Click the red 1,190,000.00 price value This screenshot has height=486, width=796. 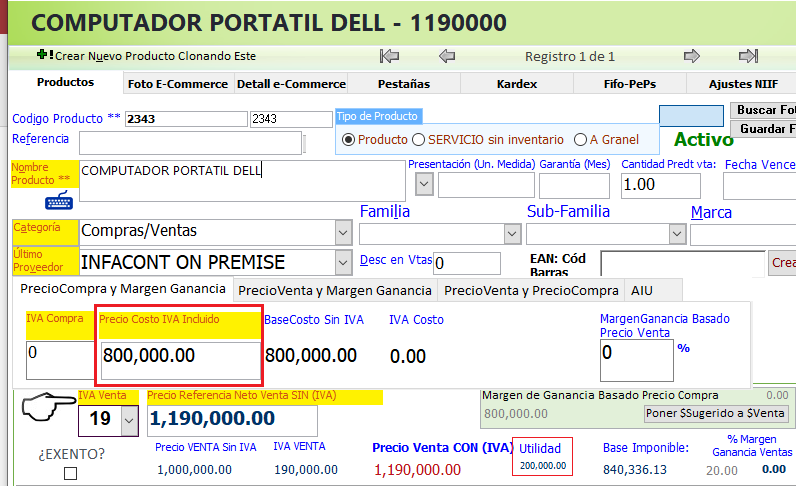pos(417,470)
